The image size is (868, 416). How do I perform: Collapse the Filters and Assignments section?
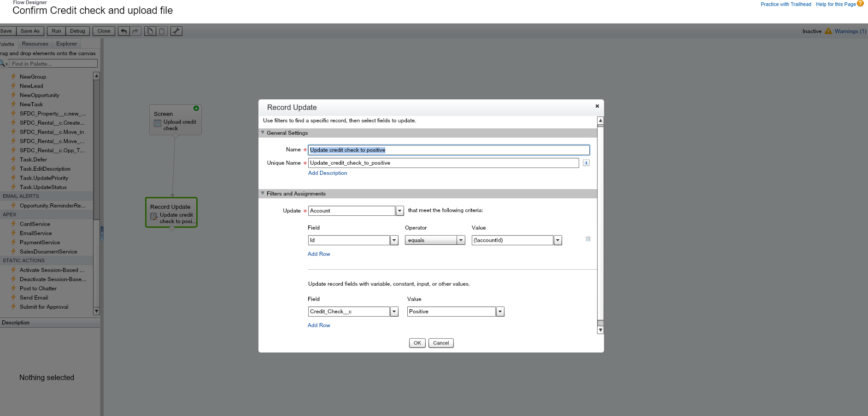(x=263, y=193)
